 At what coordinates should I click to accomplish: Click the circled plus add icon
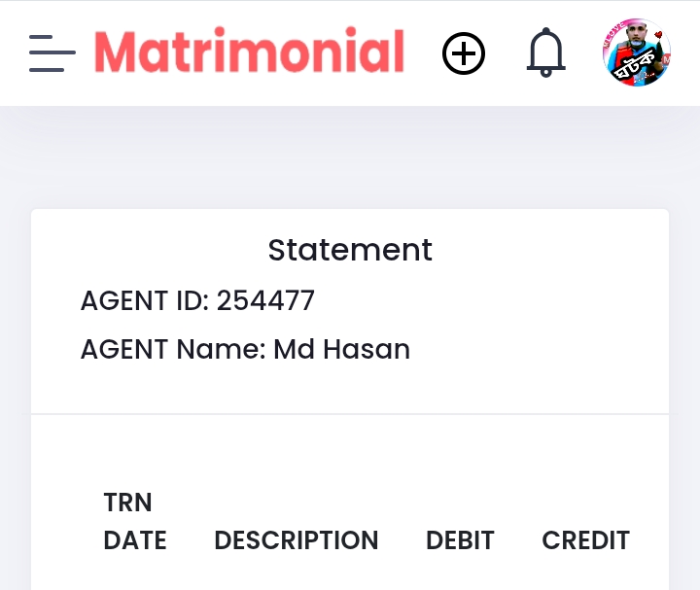[464, 53]
